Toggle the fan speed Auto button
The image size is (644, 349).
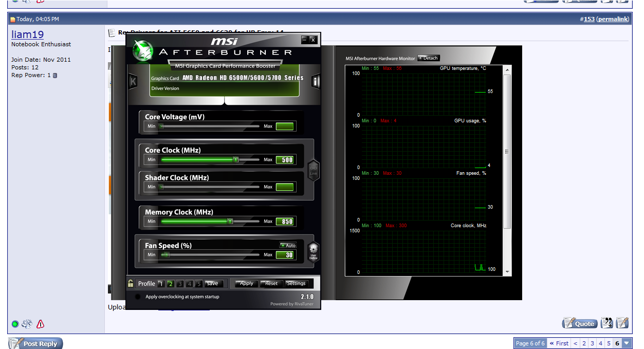click(x=288, y=245)
